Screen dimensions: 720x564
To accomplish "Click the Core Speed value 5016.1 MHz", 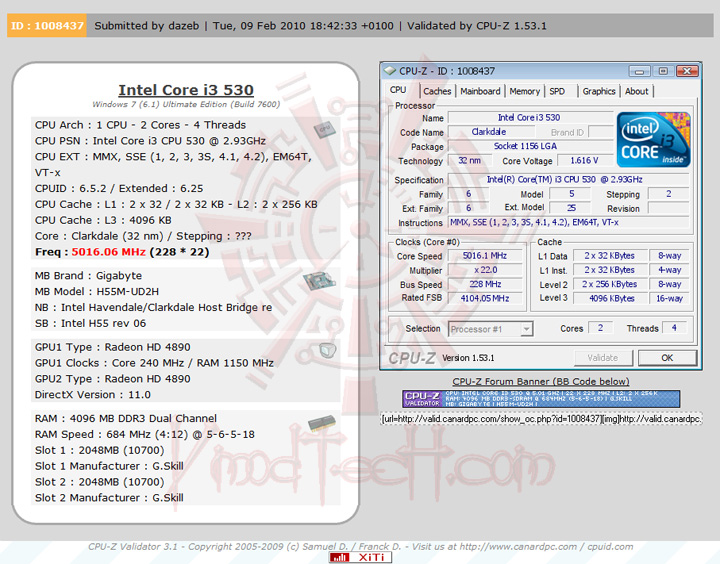I will coord(485,256).
